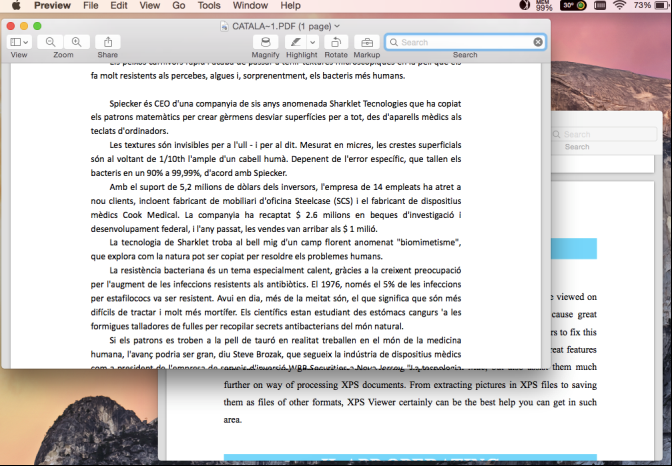Clear the search field with X button
The height and width of the screenshot is (466, 672).
(x=538, y=42)
